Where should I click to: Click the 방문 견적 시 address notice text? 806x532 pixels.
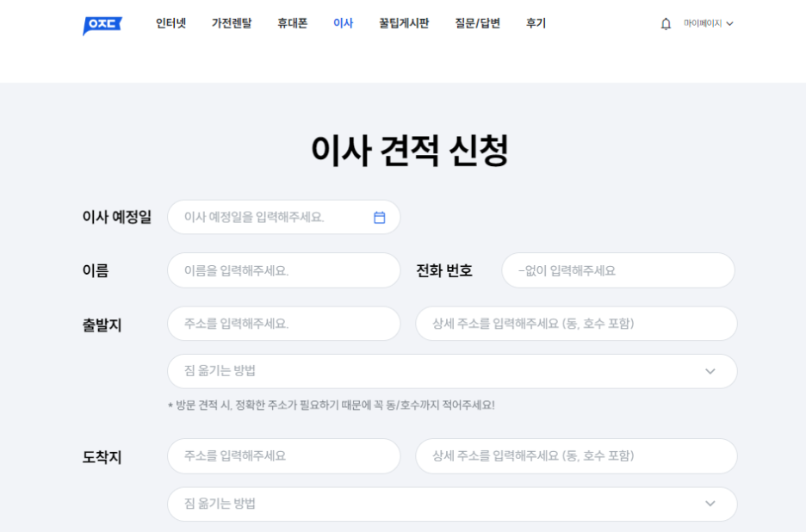(x=331, y=405)
